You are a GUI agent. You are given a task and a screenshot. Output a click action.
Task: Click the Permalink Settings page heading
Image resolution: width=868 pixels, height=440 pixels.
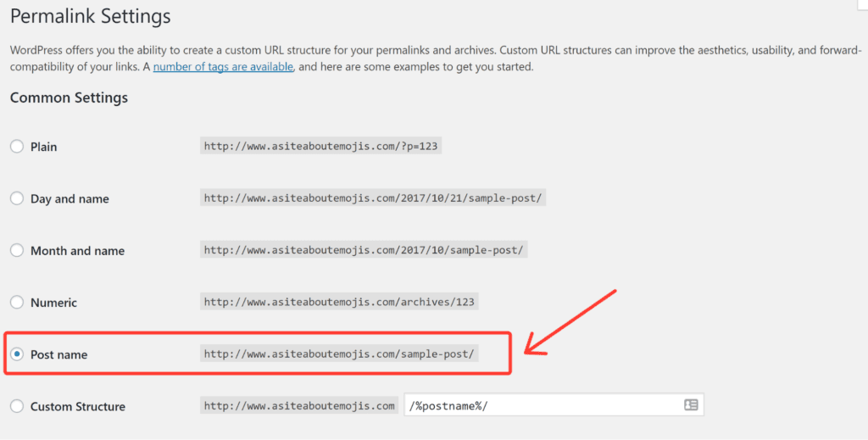(90, 16)
